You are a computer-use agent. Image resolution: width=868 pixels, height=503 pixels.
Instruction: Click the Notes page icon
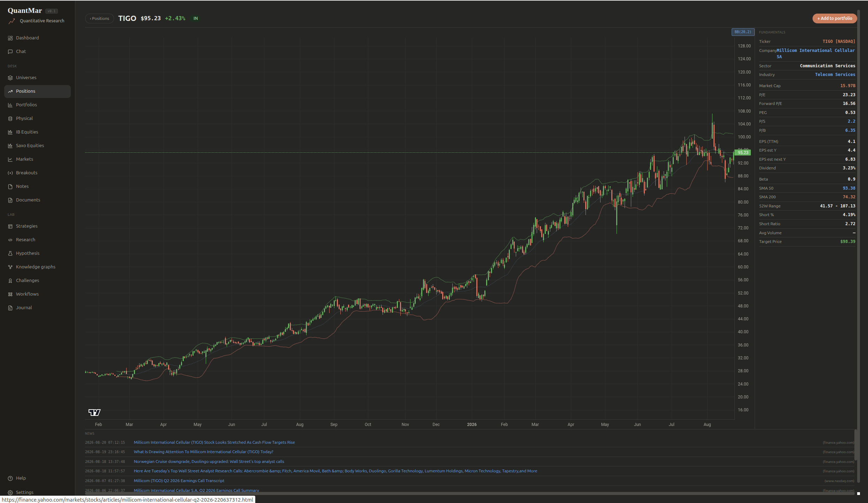coord(10,186)
